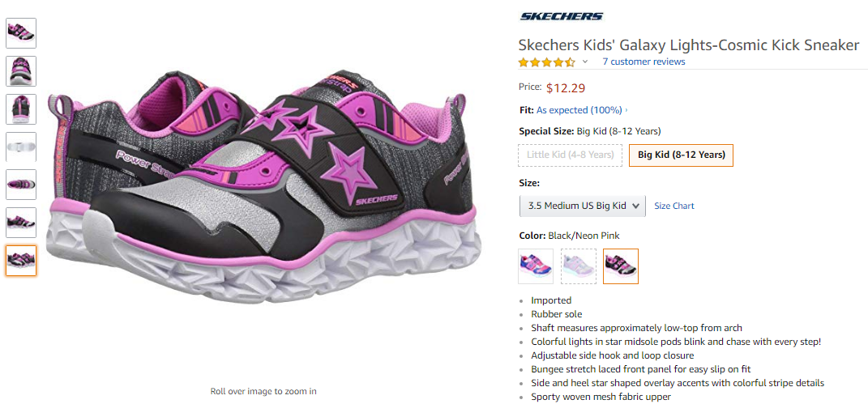Viewport: 868px width, 404px height.
Task: Choose the lavender color swatch
Action: 578,266
